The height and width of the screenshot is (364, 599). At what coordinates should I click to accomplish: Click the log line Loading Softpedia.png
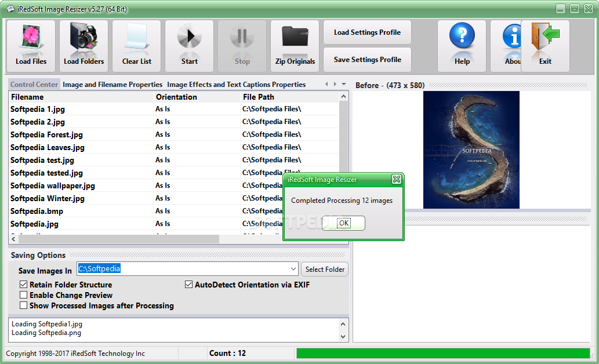(x=46, y=333)
